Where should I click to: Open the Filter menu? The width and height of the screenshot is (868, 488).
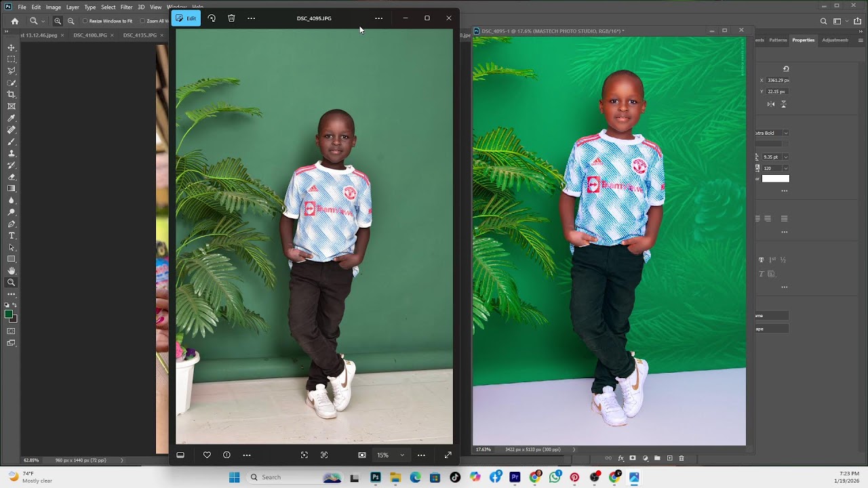126,7
